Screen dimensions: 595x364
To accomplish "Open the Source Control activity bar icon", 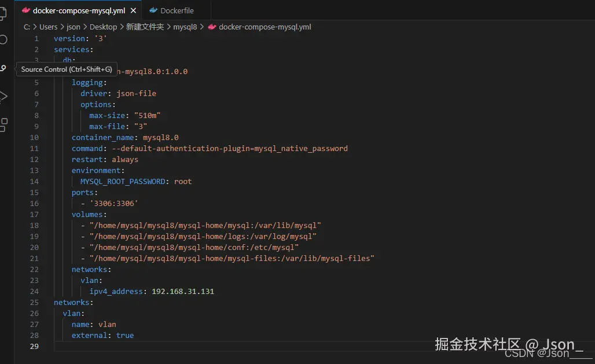I will tap(3, 68).
